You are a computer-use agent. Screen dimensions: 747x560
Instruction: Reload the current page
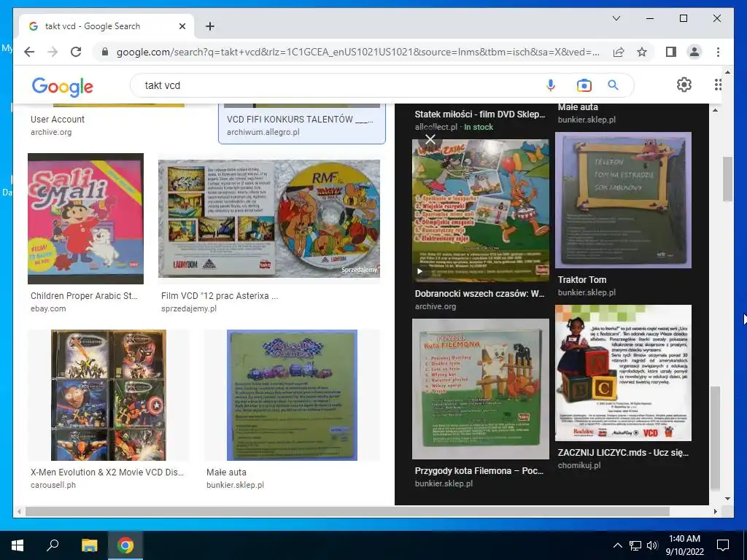tap(76, 52)
